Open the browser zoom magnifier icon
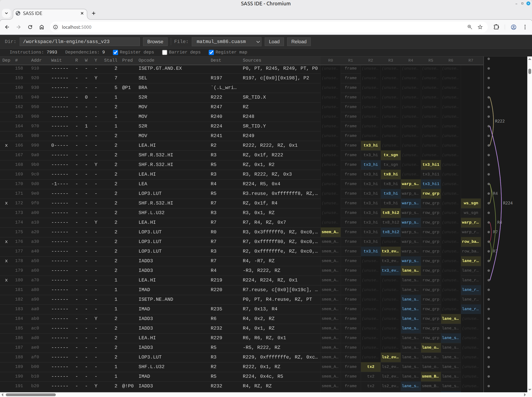The width and height of the screenshot is (532, 397). [x=470, y=27]
